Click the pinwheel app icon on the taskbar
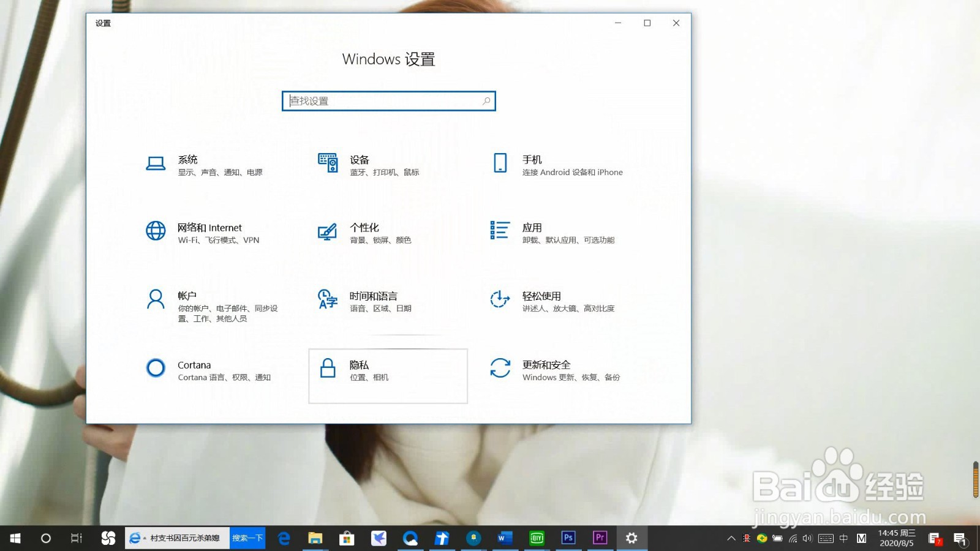 click(108, 538)
